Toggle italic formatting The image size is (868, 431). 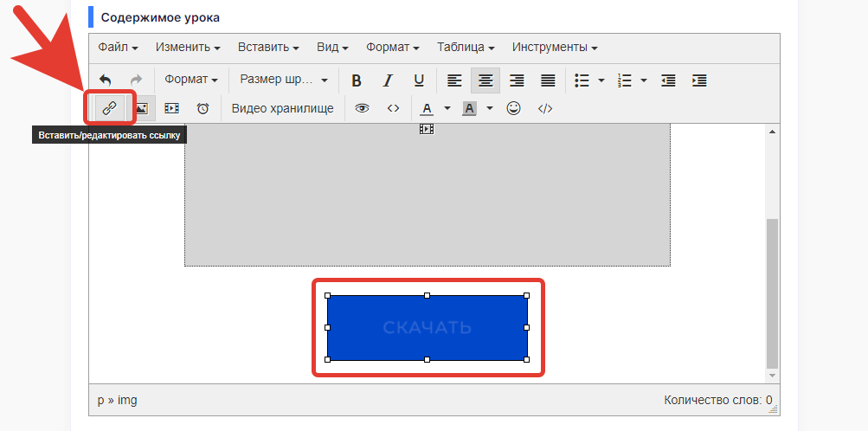point(388,80)
